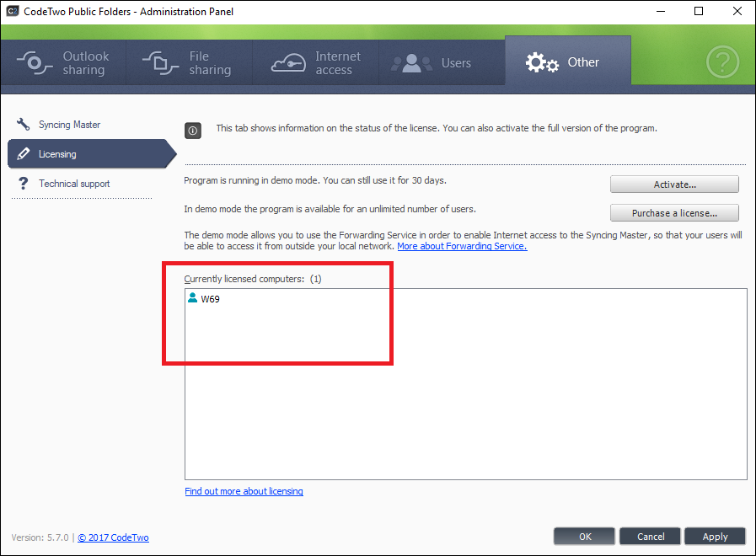
Task: Switch to the Users tab
Action: pyautogui.click(x=442, y=62)
